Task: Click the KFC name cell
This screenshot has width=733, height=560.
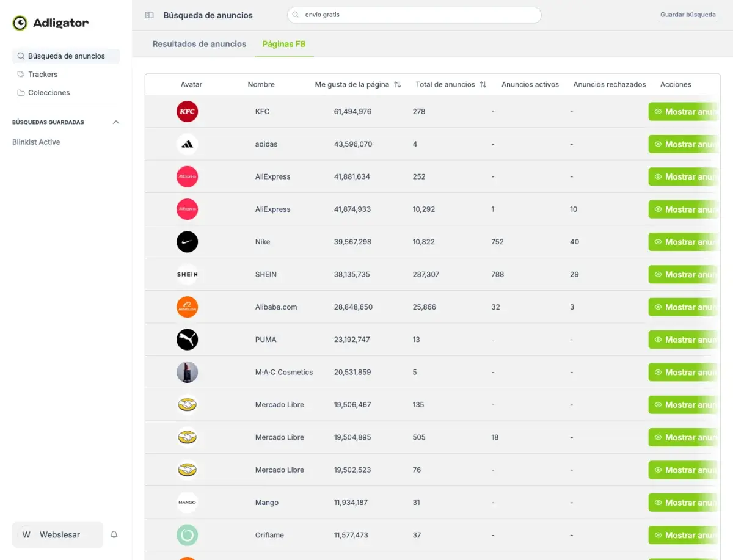Action: point(262,112)
